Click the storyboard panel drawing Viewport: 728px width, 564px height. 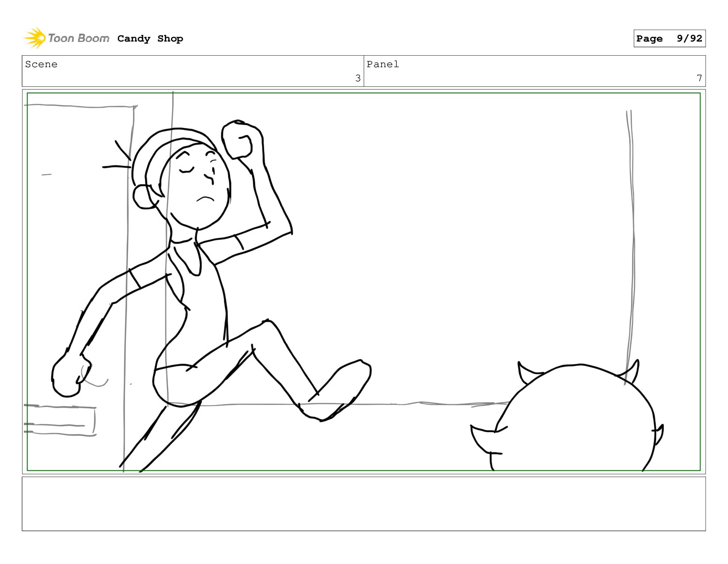(x=364, y=282)
